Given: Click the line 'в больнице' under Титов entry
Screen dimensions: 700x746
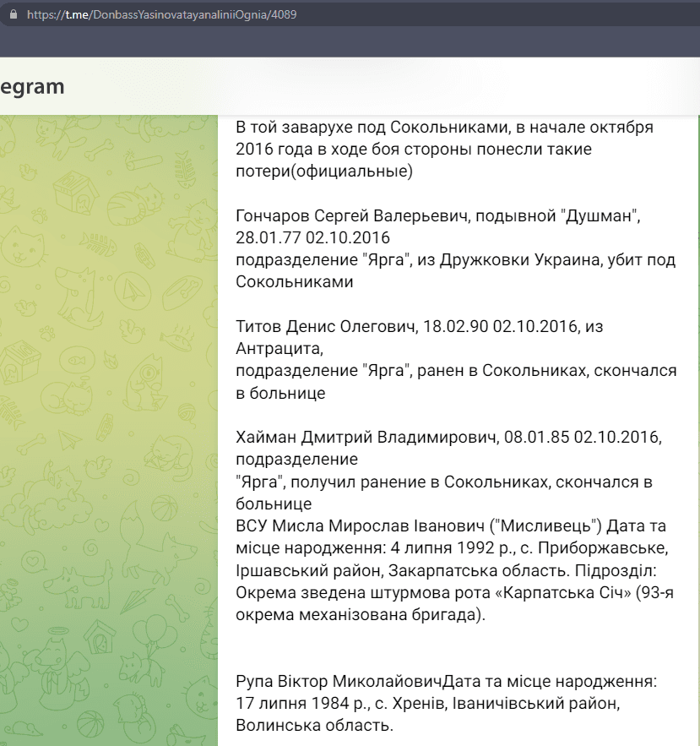Looking at the screenshot, I should pyautogui.click(x=280, y=393).
